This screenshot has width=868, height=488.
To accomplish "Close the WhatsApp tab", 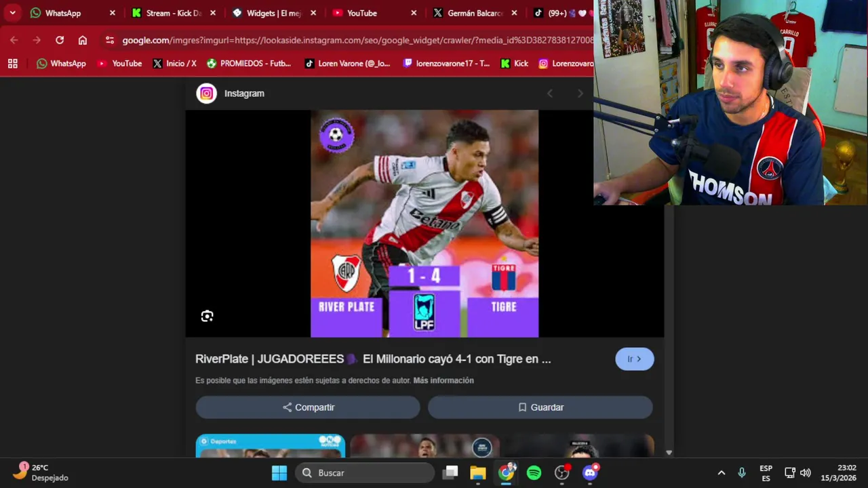I will [x=113, y=13].
